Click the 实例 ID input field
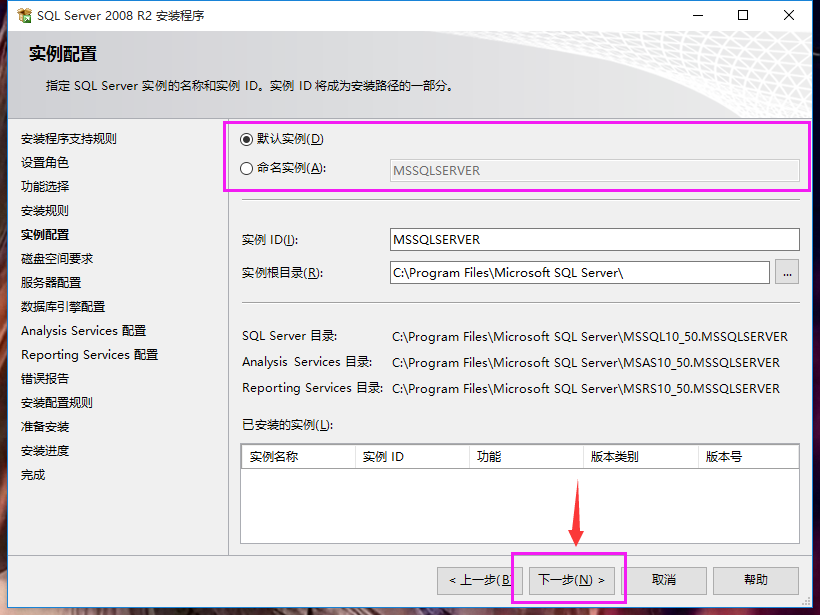This screenshot has width=820, height=615. coord(595,240)
